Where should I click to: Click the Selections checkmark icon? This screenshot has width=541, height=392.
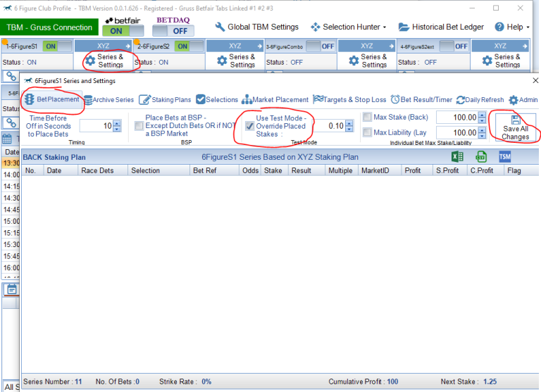pos(201,100)
